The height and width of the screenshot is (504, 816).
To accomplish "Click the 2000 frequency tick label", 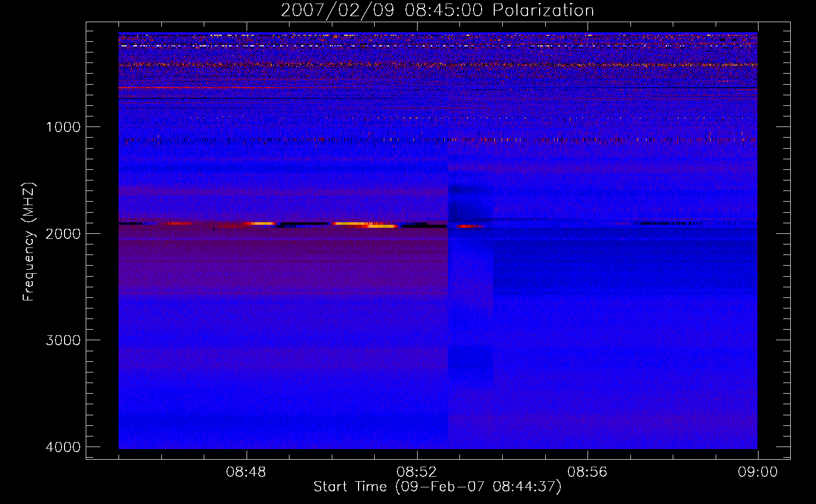I will point(63,234).
